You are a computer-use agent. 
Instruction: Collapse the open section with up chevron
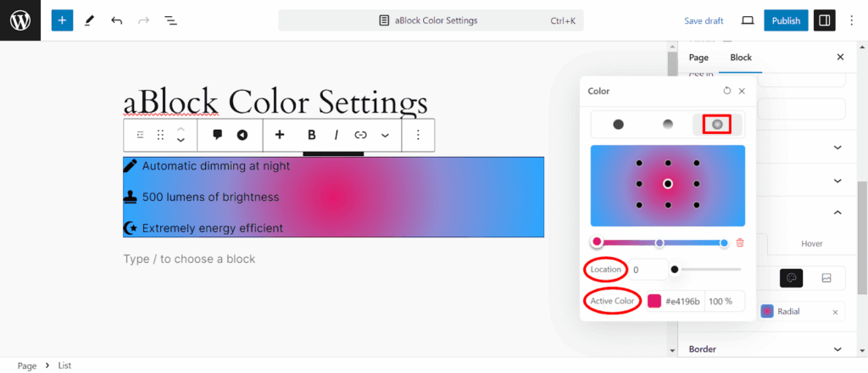pos(837,212)
